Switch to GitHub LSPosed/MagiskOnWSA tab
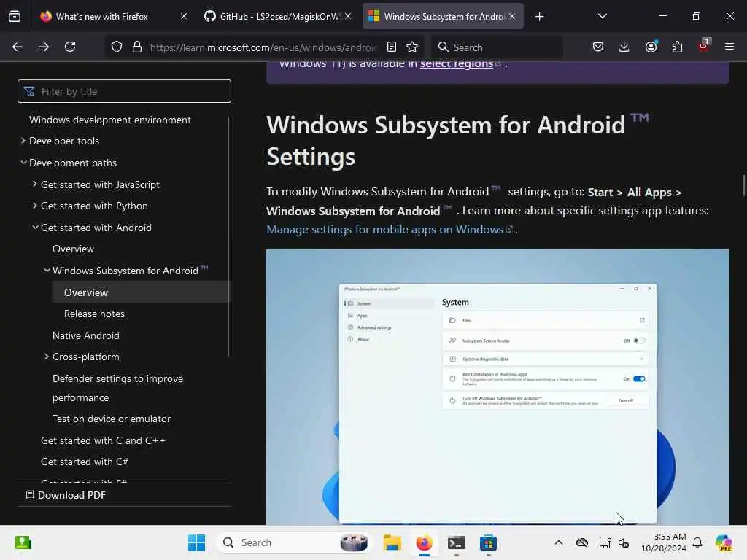 tap(278, 17)
